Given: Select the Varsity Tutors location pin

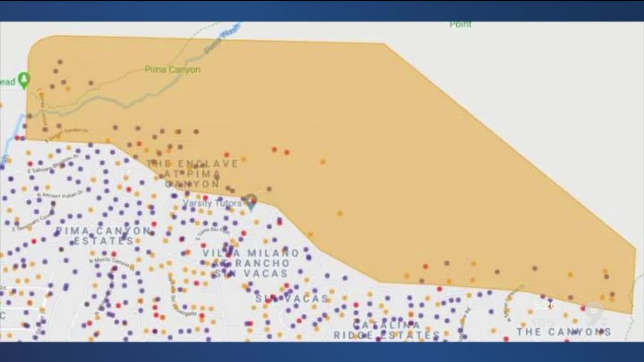Looking at the screenshot, I should [x=251, y=202].
